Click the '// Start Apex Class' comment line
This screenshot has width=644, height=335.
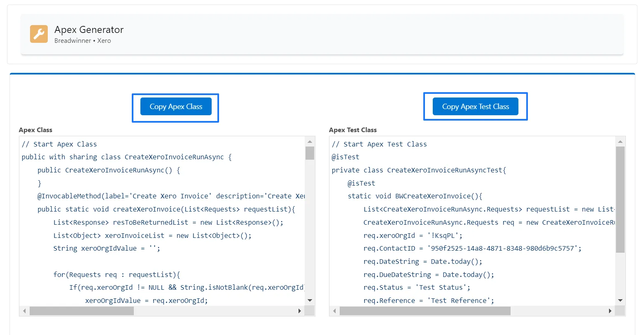tap(59, 144)
